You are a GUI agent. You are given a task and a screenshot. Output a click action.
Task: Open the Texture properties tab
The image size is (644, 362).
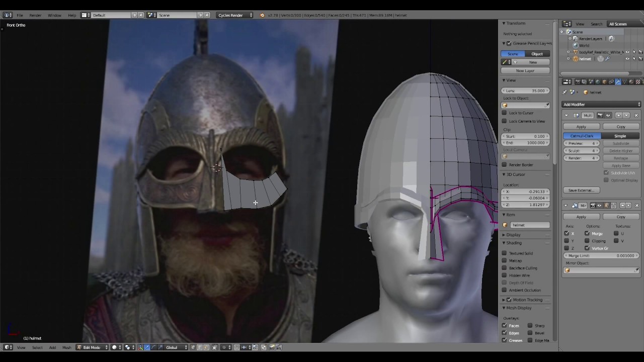638,81
